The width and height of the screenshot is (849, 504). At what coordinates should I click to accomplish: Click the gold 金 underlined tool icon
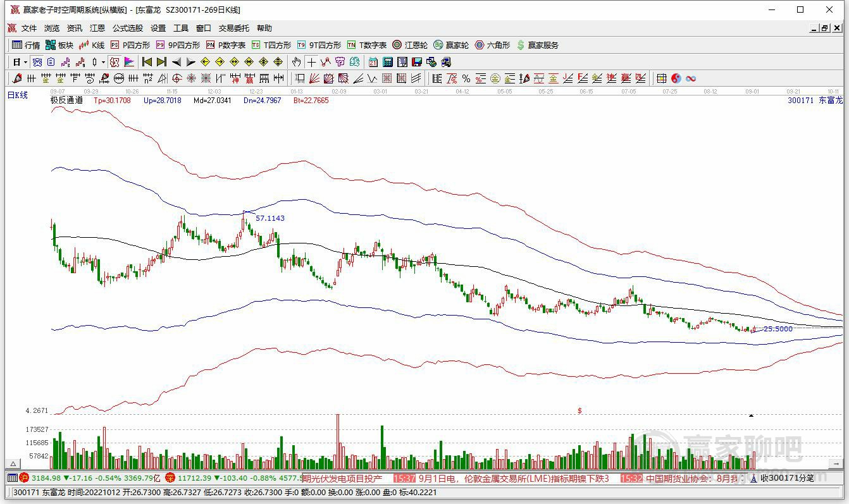[x=553, y=78]
